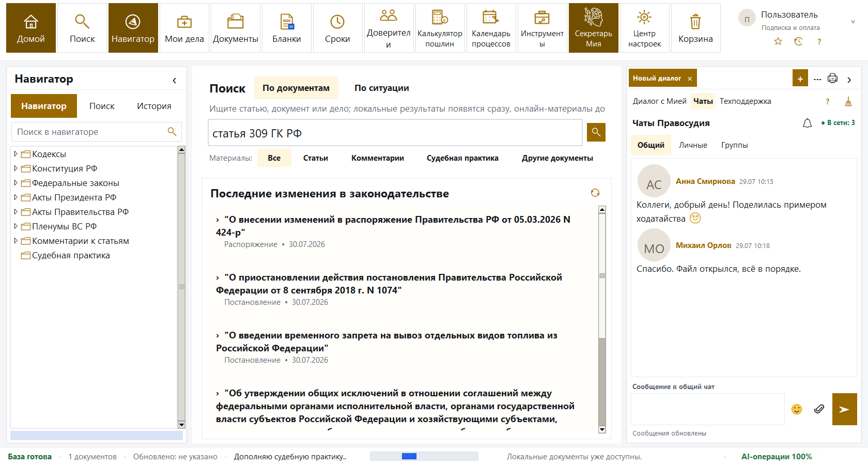Expand Пленумы ВС РФ node
The height and width of the screenshot is (465, 868).
click(x=16, y=226)
